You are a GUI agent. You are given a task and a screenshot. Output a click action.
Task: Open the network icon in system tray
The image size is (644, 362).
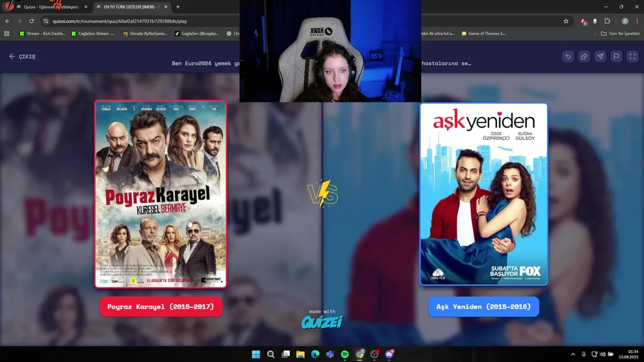coord(594,354)
